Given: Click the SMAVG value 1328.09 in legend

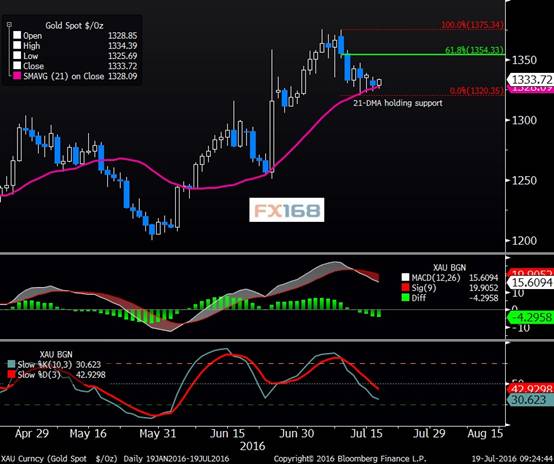Looking at the screenshot, I should 122,76.
